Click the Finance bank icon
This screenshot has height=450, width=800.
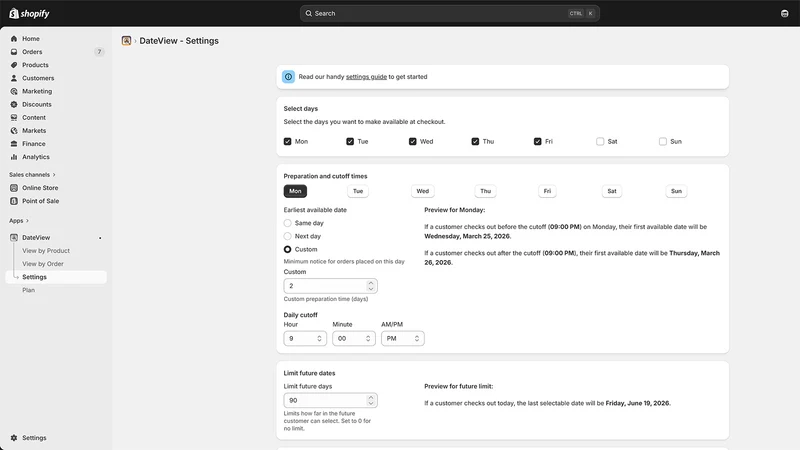coord(14,144)
